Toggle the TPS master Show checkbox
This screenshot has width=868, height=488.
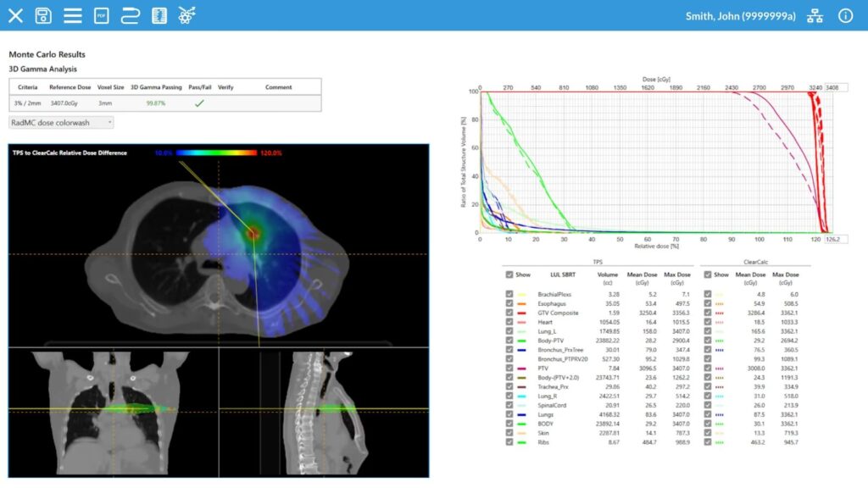point(509,274)
